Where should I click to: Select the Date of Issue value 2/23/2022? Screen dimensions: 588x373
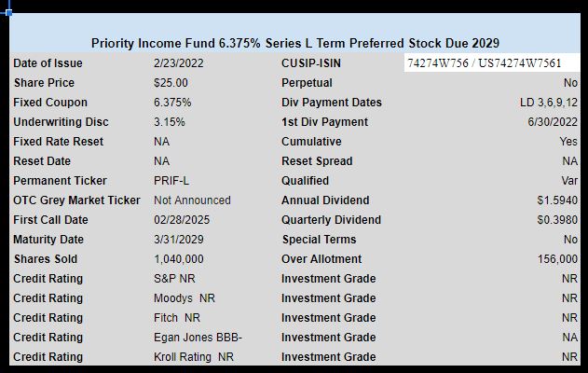179,63
